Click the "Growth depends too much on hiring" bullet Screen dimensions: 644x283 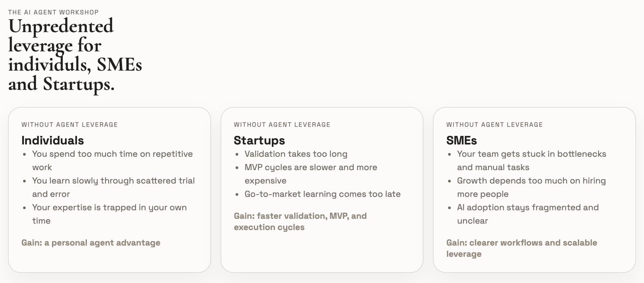[531, 181]
